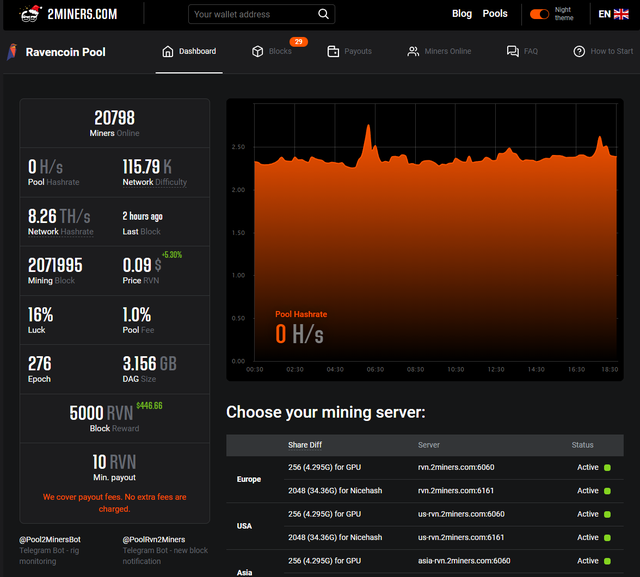Image resolution: width=640 pixels, height=577 pixels.
Task: Click the Status column header
Action: point(582,445)
